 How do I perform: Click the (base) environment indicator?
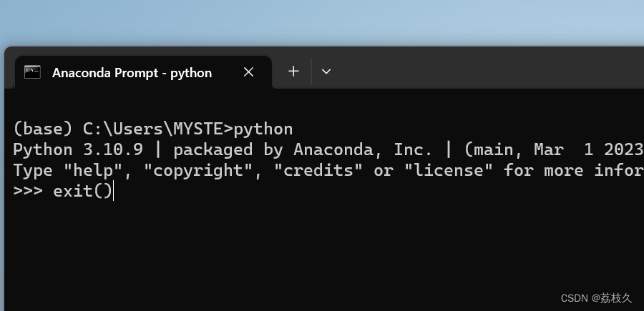[x=43, y=129]
